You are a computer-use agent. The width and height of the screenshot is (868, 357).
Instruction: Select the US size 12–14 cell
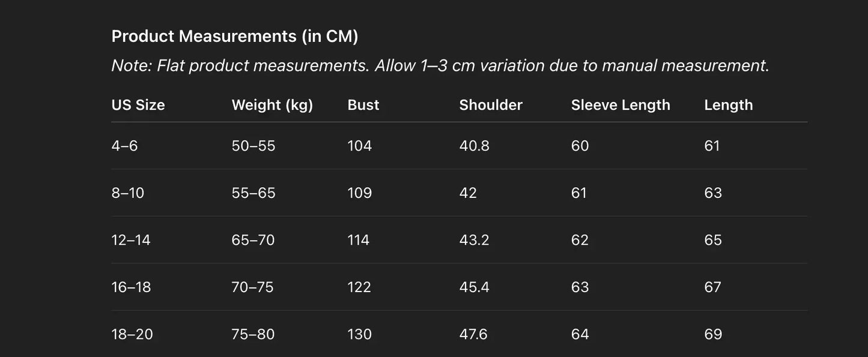coord(131,240)
